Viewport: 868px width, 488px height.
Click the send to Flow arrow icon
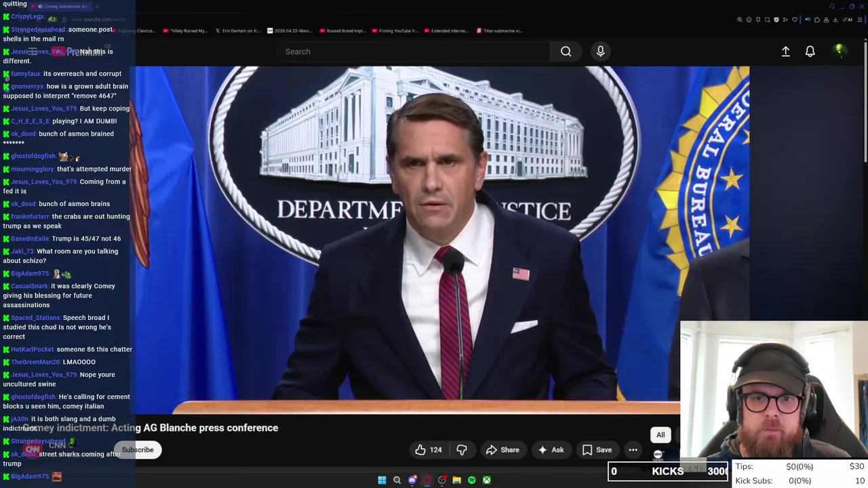tap(785, 20)
